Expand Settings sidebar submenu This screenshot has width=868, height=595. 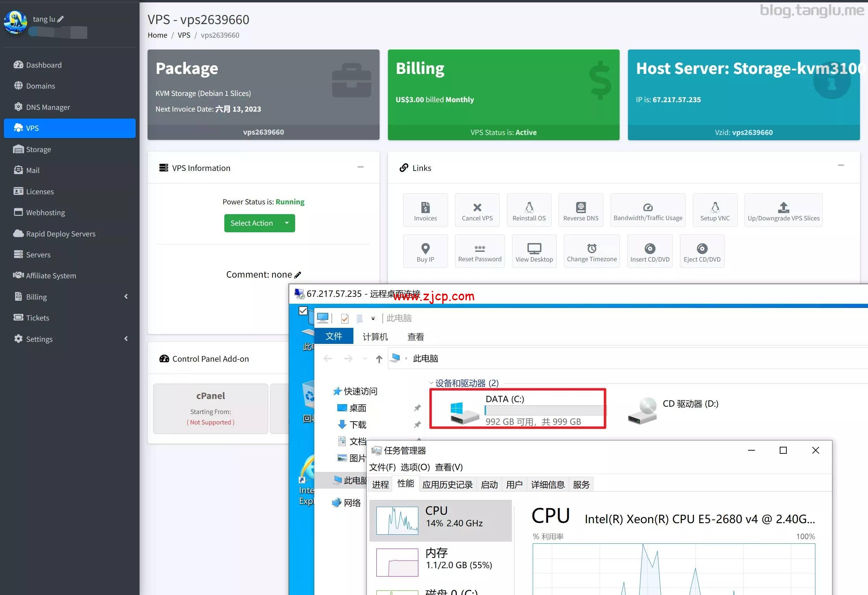(126, 339)
